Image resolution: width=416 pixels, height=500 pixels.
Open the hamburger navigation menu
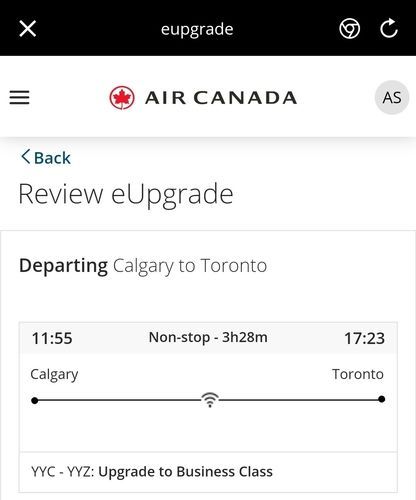pyautogui.click(x=19, y=98)
